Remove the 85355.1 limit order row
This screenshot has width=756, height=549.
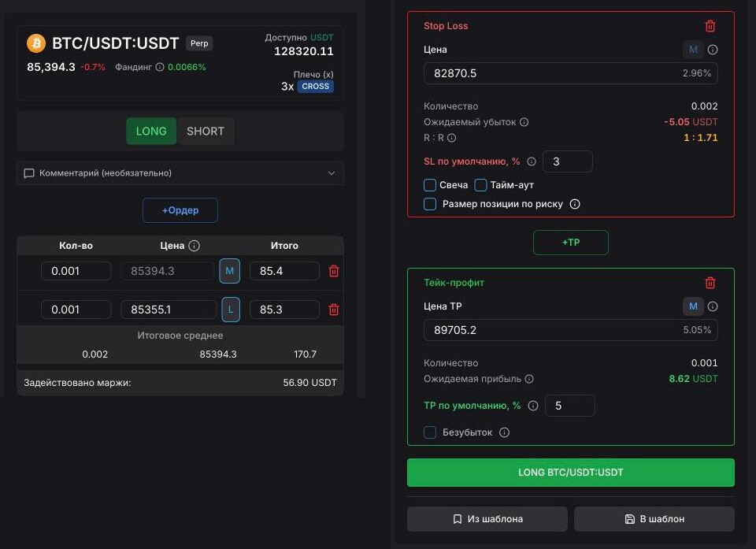click(334, 310)
